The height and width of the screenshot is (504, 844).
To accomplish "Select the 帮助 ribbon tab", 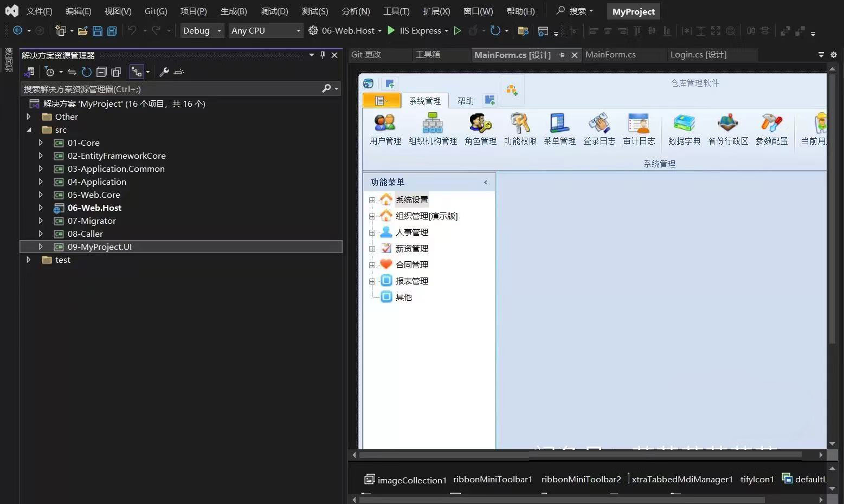I will pyautogui.click(x=466, y=101).
